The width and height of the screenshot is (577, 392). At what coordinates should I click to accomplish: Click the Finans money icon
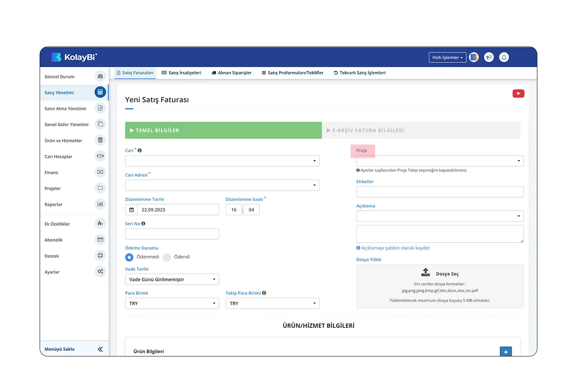[x=100, y=172]
